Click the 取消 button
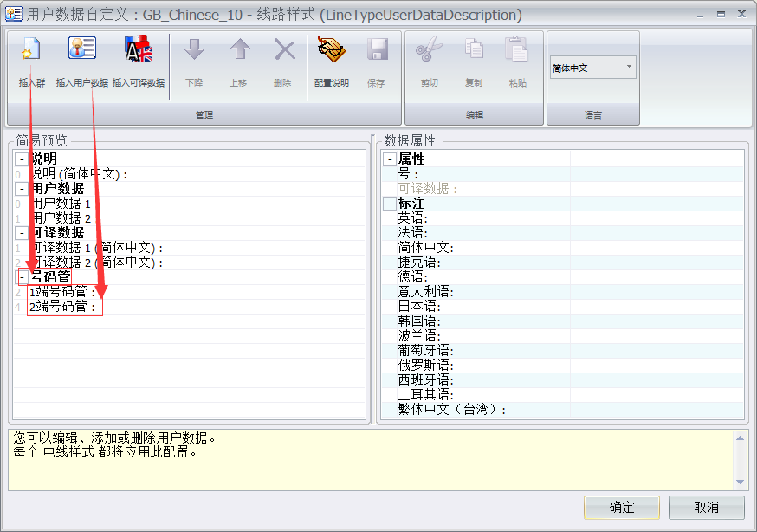The width and height of the screenshot is (757, 532). click(x=706, y=507)
